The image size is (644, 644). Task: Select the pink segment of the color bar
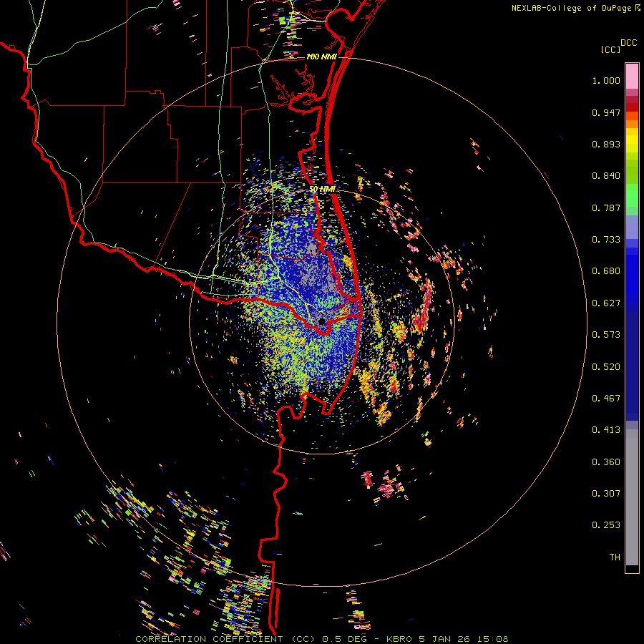(x=632, y=77)
